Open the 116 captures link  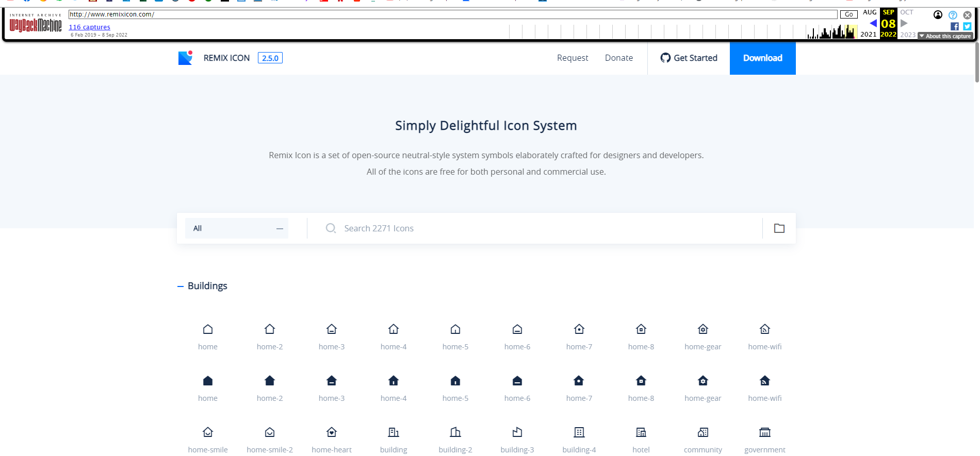90,27
